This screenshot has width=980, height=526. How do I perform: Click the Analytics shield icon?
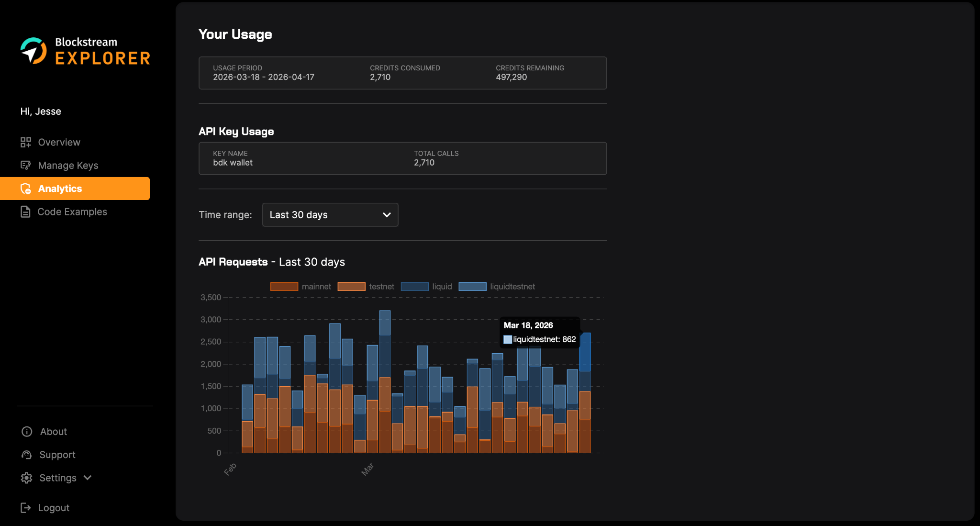tap(26, 189)
